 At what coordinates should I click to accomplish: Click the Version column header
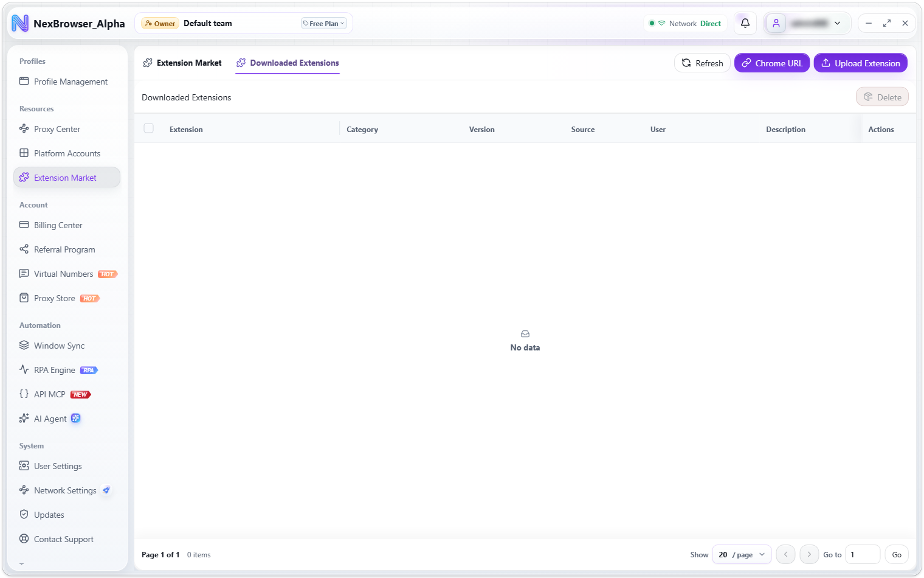482,129
